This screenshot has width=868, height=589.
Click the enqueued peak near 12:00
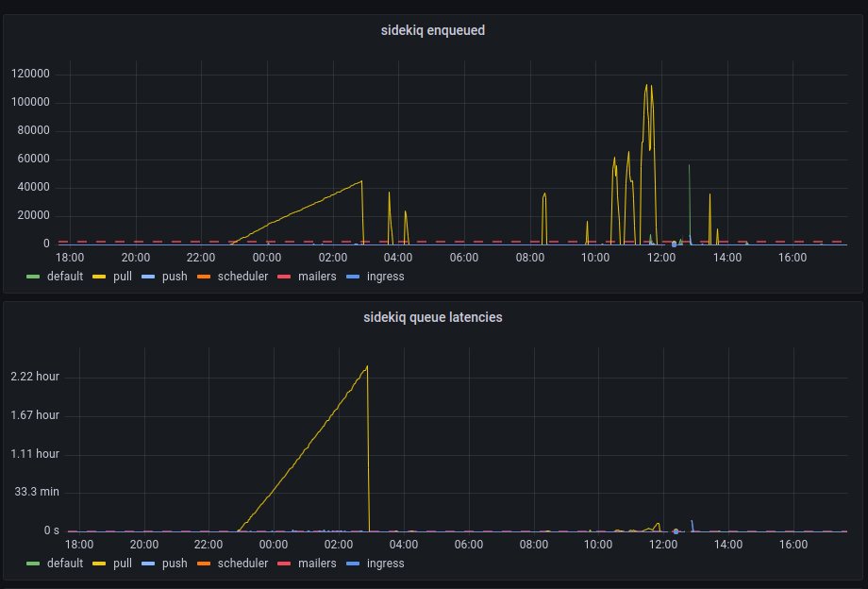tap(646, 85)
